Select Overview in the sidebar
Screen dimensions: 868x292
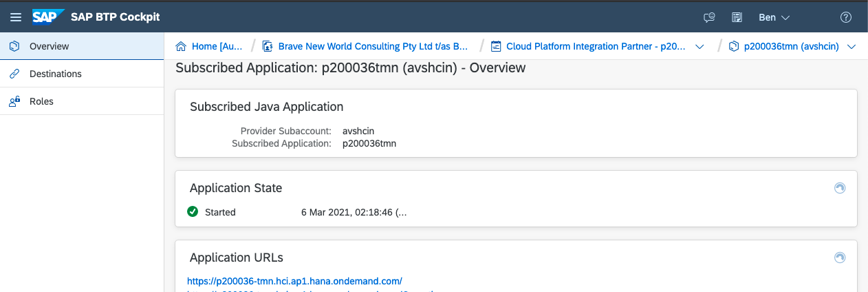[49, 46]
